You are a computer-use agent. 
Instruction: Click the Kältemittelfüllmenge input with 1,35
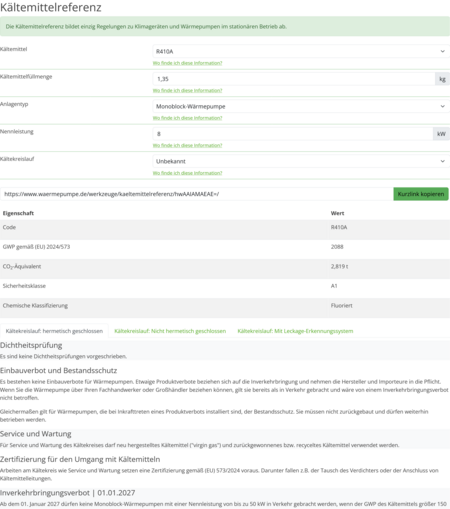click(294, 79)
